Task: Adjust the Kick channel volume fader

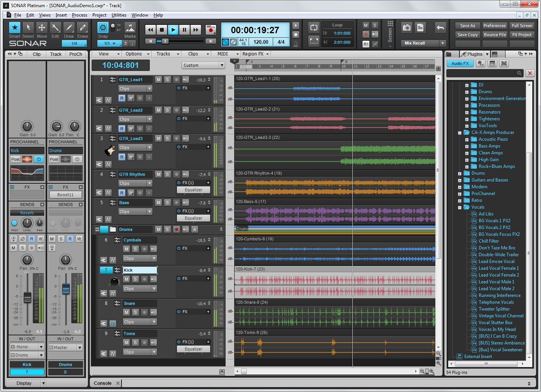Action: (x=28, y=297)
